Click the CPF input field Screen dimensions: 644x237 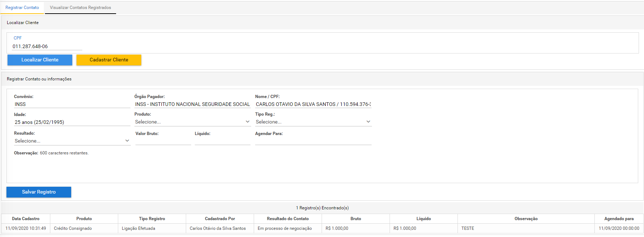pyautogui.click(x=47, y=46)
